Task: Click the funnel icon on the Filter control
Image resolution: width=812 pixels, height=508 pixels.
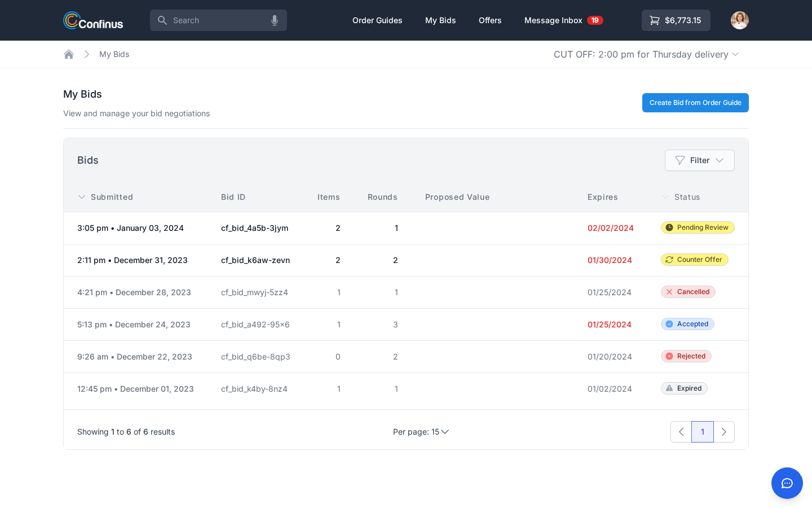Action: click(x=681, y=160)
